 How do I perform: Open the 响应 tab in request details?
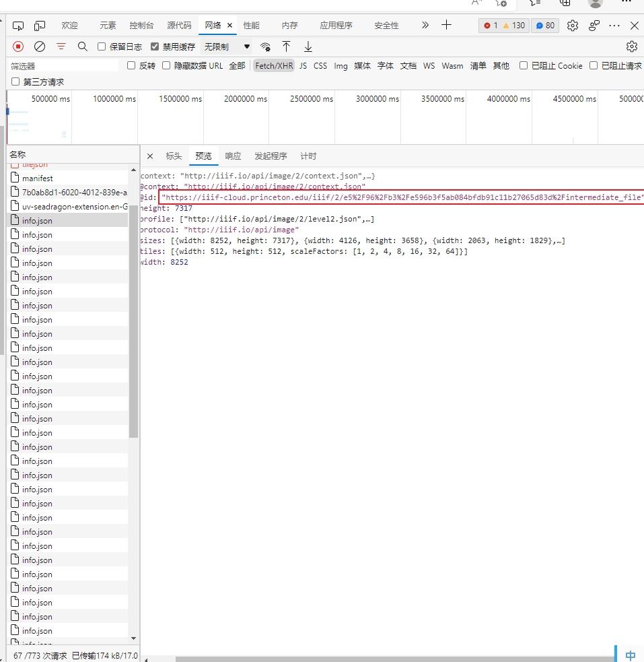[x=233, y=156]
